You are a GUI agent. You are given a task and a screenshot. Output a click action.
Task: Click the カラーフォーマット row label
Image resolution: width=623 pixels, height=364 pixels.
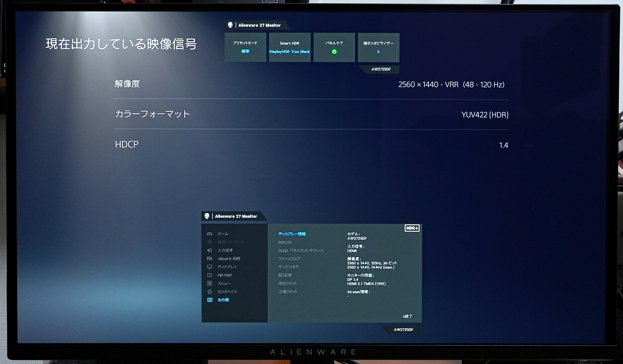[x=152, y=114]
